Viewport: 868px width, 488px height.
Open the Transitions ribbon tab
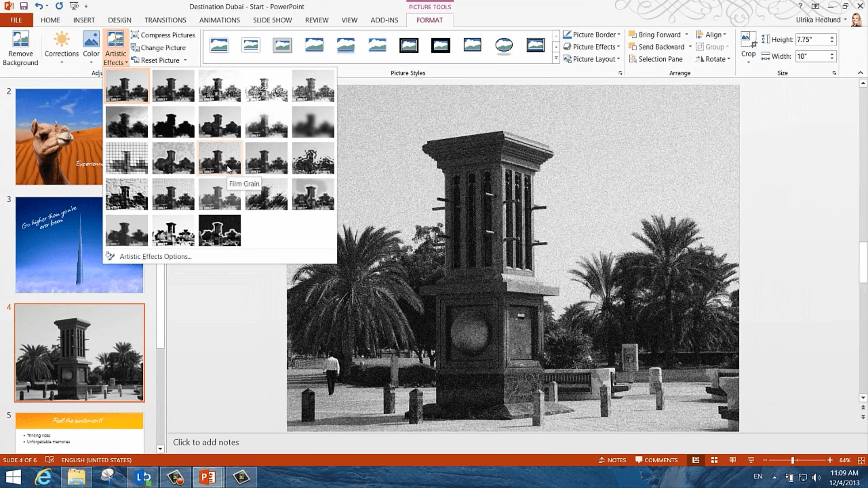(x=165, y=20)
